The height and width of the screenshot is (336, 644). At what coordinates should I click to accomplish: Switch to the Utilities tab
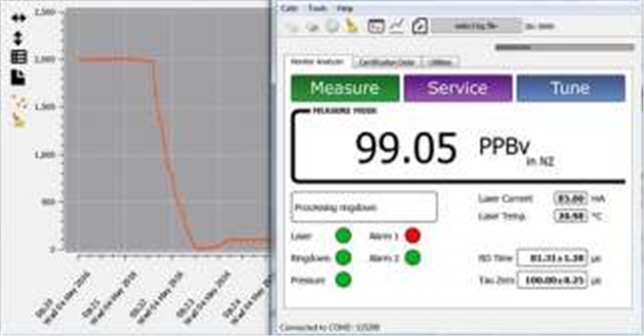click(440, 63)
